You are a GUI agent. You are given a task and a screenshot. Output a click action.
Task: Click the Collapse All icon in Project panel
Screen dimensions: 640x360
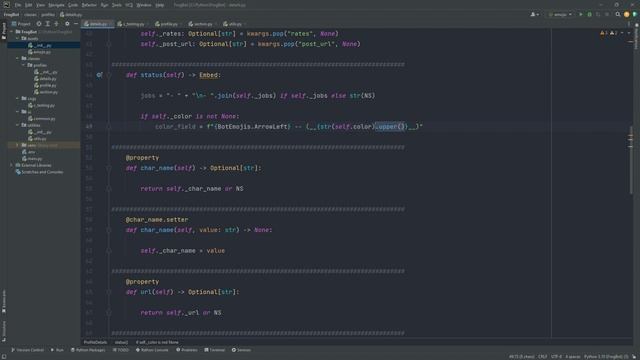(56, 24)
